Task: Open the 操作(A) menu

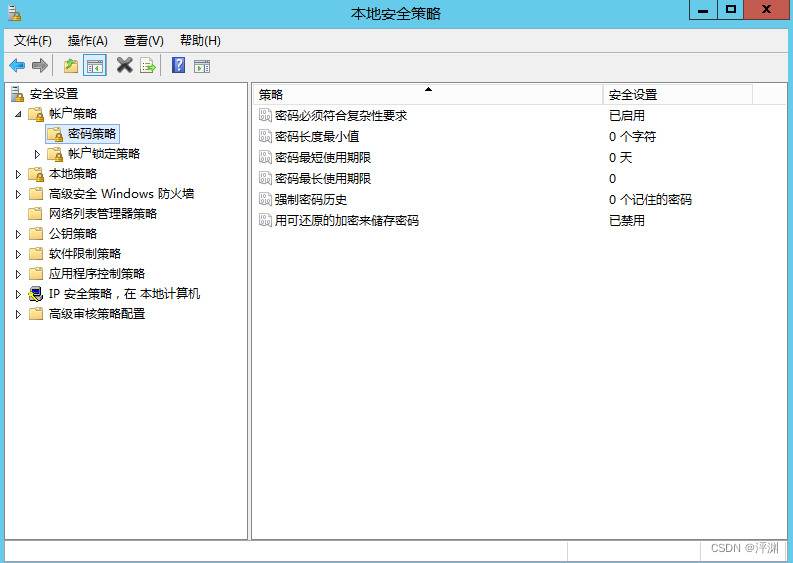Action: pos(87,41)
